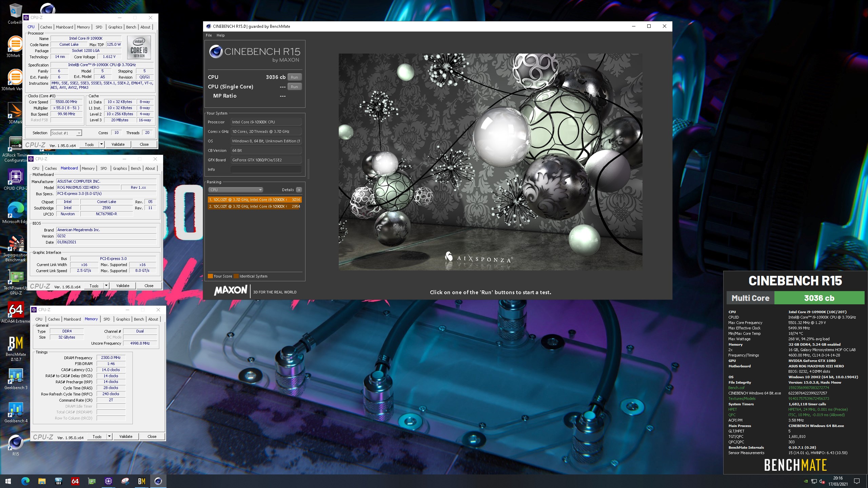The height and width of the screenshot is (488, 868).
Task: Open TechPowerUp GPU-Z desktop icon
Action: click(15, 282)
